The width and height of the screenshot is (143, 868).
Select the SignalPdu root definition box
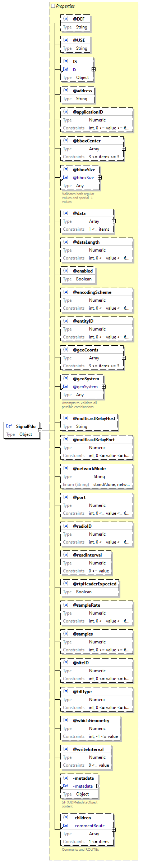pos(22,430)
